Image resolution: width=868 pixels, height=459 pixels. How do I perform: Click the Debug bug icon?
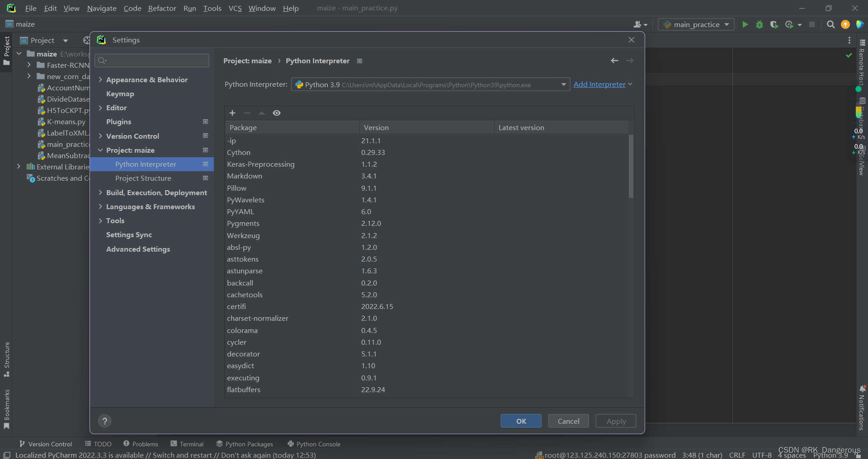point(759,24)
